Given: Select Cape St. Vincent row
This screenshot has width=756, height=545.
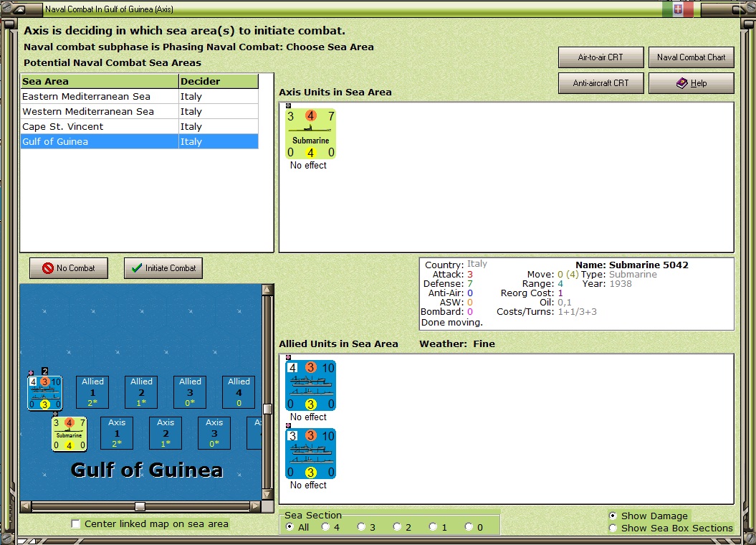Looking at the screenshot, I should pos(139,126).
